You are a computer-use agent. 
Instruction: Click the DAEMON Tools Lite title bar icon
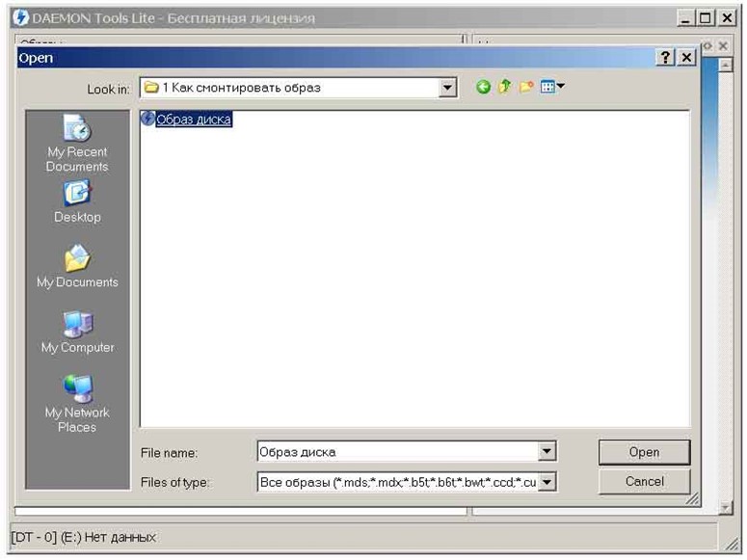tap(21, 18)
